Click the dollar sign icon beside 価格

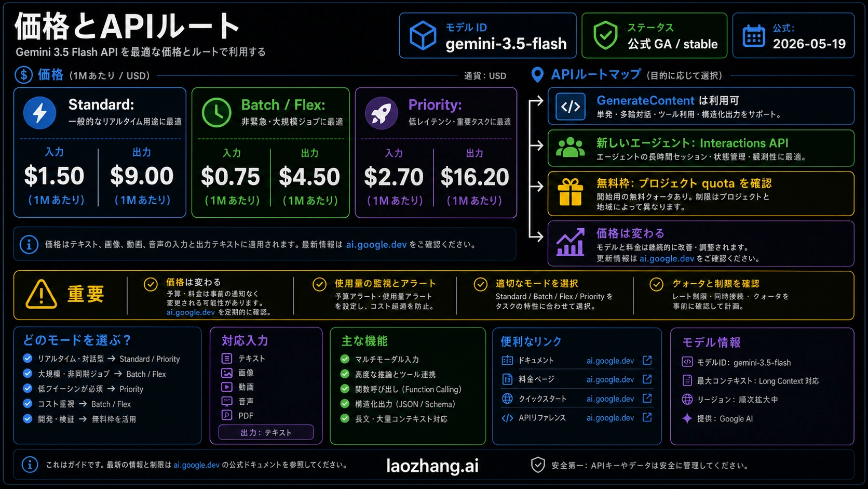(24, 75)
